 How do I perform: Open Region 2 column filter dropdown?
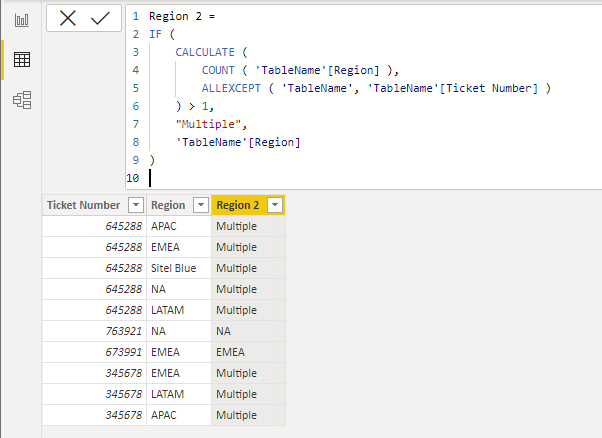[x=275, y=205]
